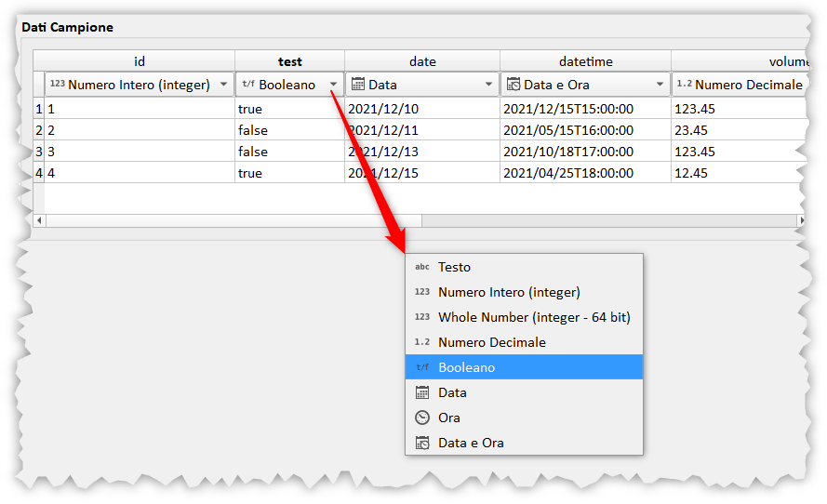Viewport: 827px width, 504px height.
Task: Click the datetime column header
Action: pyautogui.click(x=585, y=61)
